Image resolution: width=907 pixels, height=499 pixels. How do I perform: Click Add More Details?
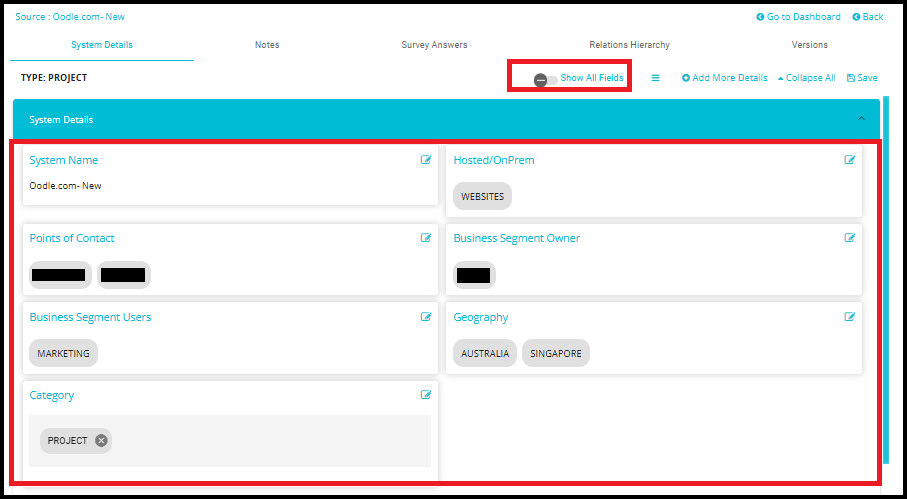pos(725,78)
